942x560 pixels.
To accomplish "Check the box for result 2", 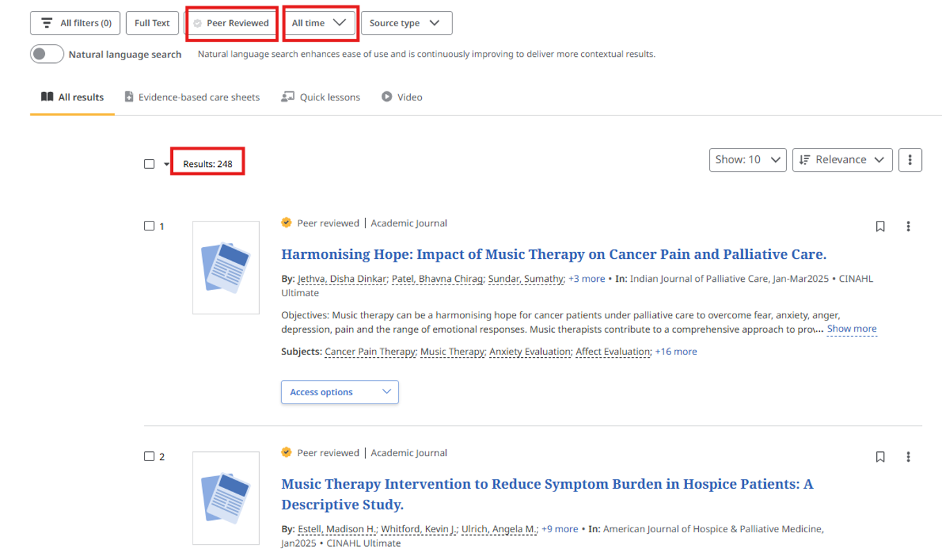I will pyautogui.click(x=149, y=456).
